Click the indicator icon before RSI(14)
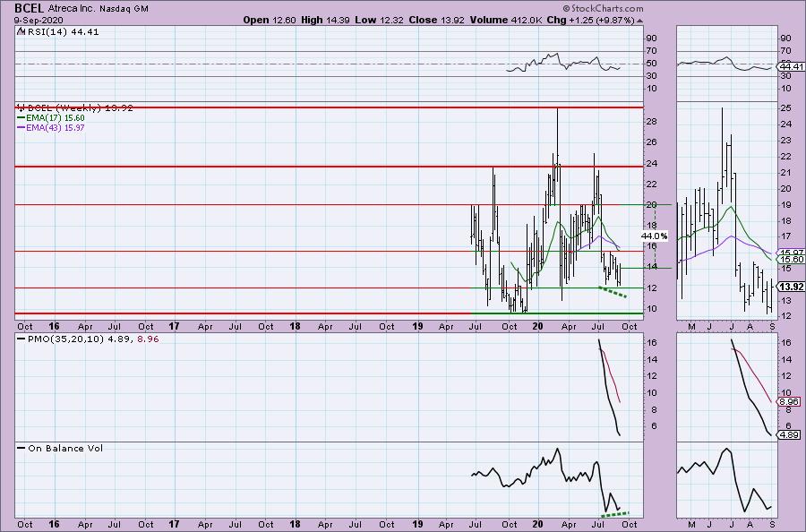The image size is (806, 532). tap(20, 31)
